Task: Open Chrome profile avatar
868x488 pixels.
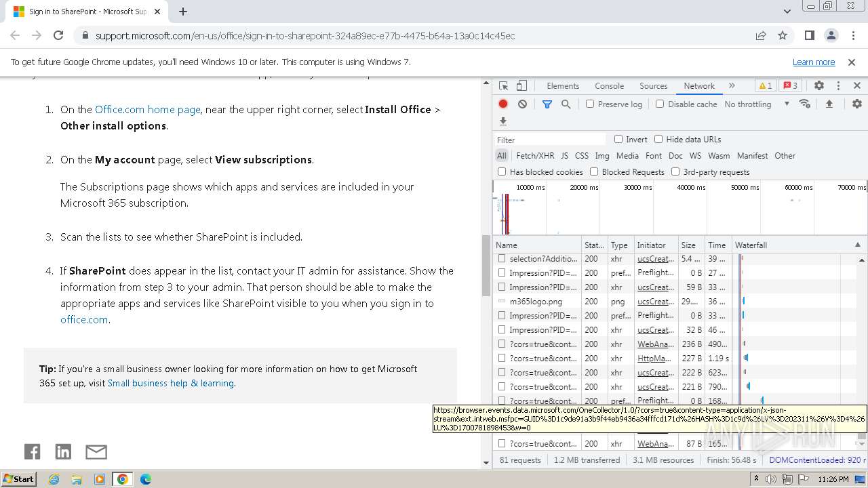Action: [x=831, y=35]
